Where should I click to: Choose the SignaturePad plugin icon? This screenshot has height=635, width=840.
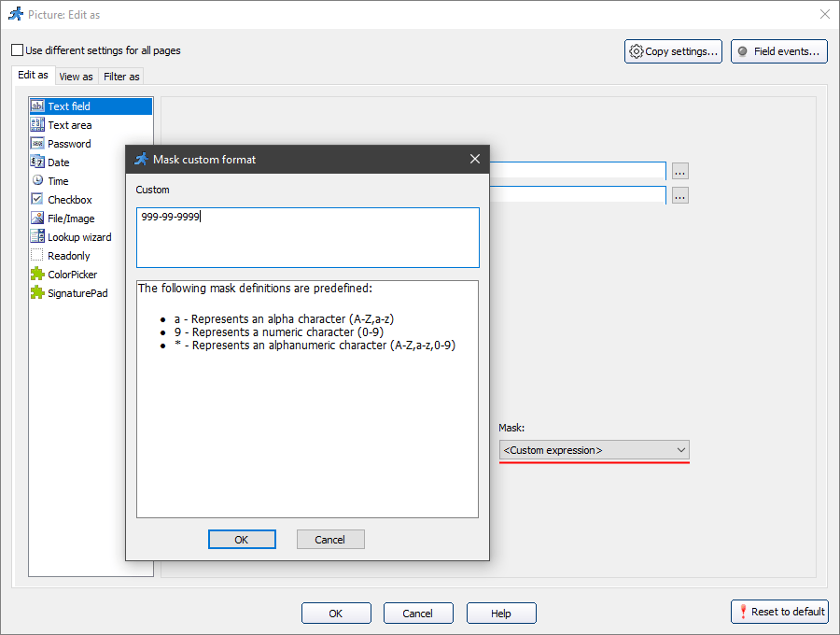(38, 292)
